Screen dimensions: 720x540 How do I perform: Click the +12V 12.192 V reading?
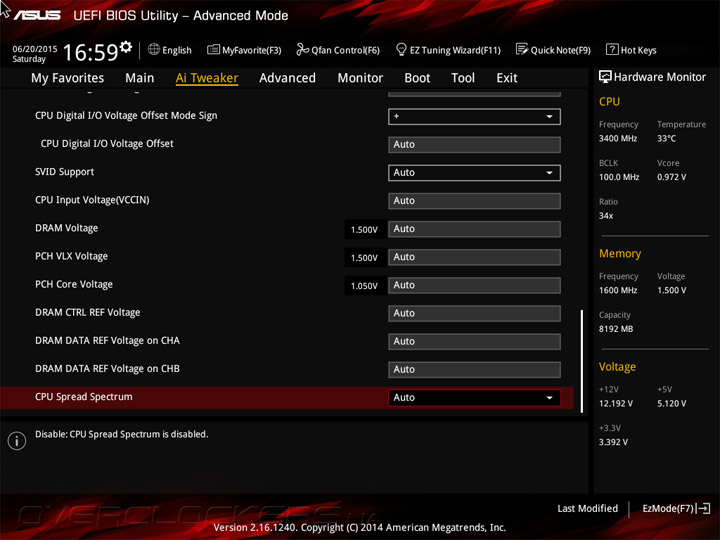click(616, 403)
